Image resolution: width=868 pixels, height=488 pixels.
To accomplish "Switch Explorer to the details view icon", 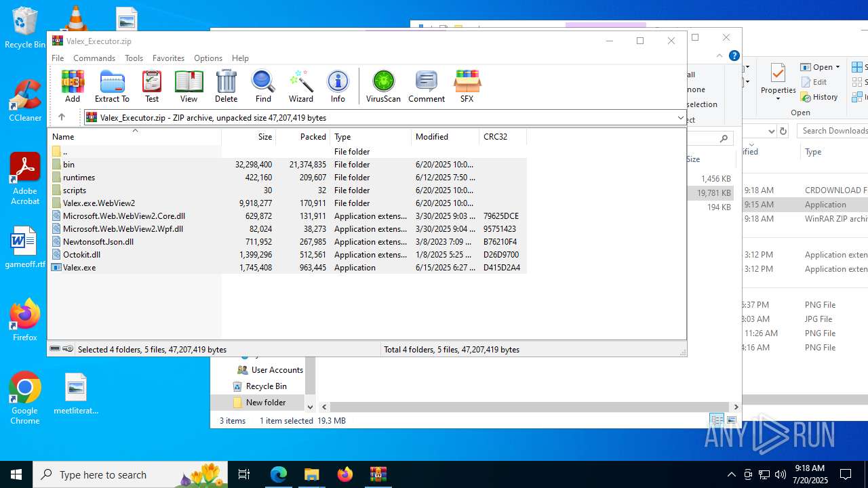I will pyautogui.click(x=716, y=420).
